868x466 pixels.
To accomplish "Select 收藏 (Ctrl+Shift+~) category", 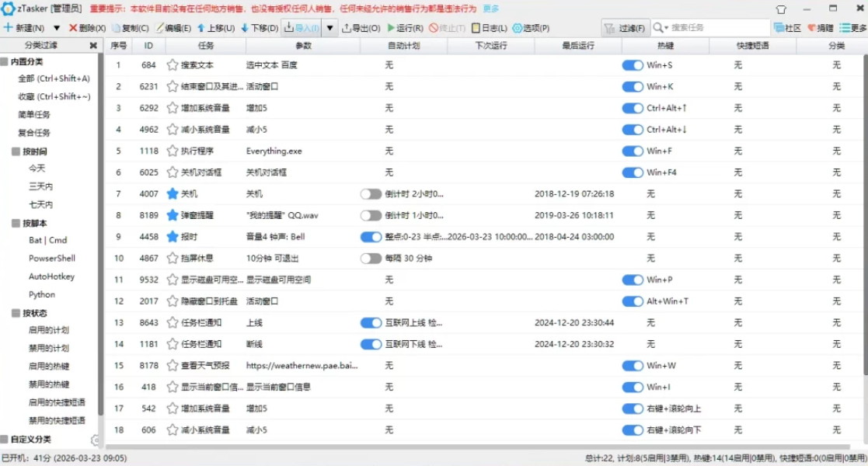I will pos(54,96).
